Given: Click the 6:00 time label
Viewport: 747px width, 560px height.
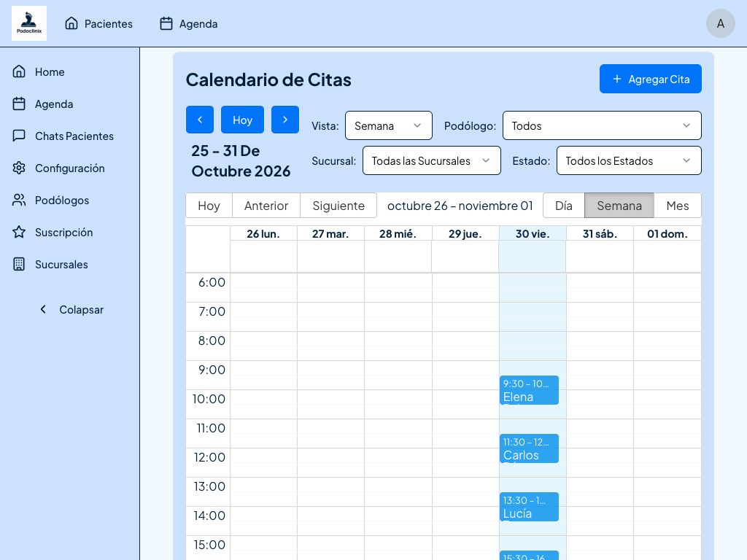Looking at the screenshot, I should click(212, 282).
